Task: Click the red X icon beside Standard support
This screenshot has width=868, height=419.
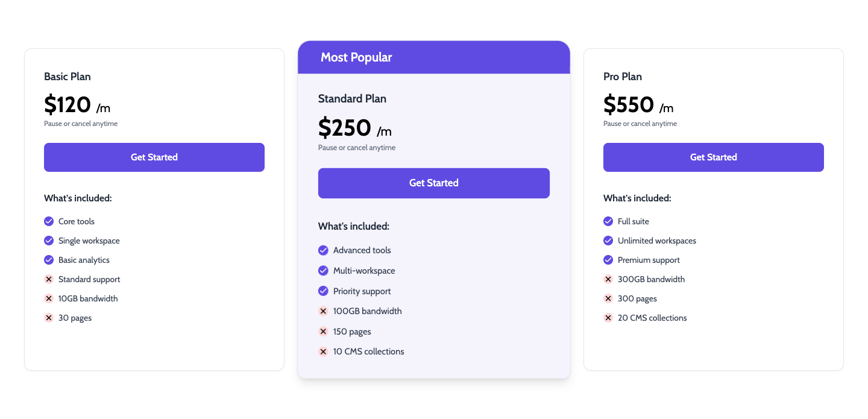Action: [49, 279]
